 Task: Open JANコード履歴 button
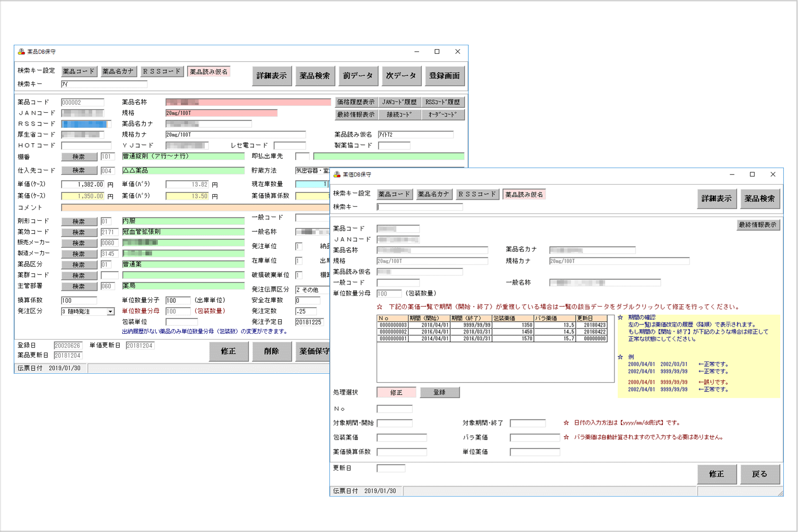click(399, 102)
